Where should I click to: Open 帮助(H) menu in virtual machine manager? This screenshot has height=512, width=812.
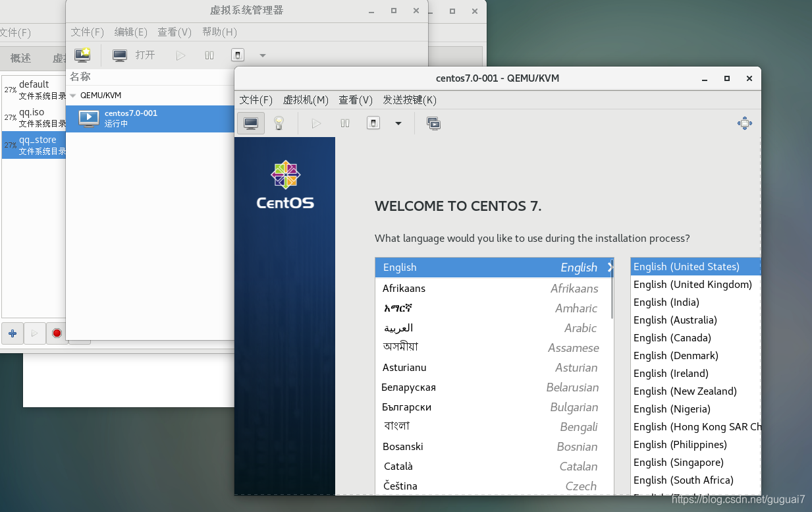(219, 32)
